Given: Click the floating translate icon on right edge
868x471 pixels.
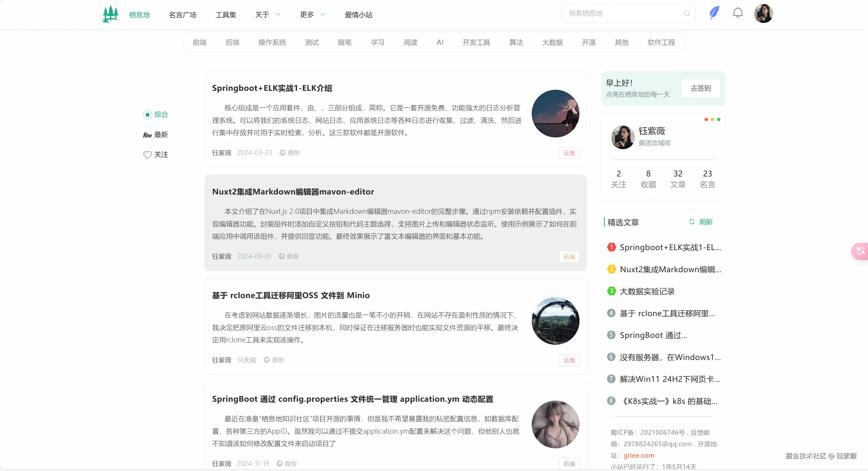Looking at the screenshot, I should point(860,250).
